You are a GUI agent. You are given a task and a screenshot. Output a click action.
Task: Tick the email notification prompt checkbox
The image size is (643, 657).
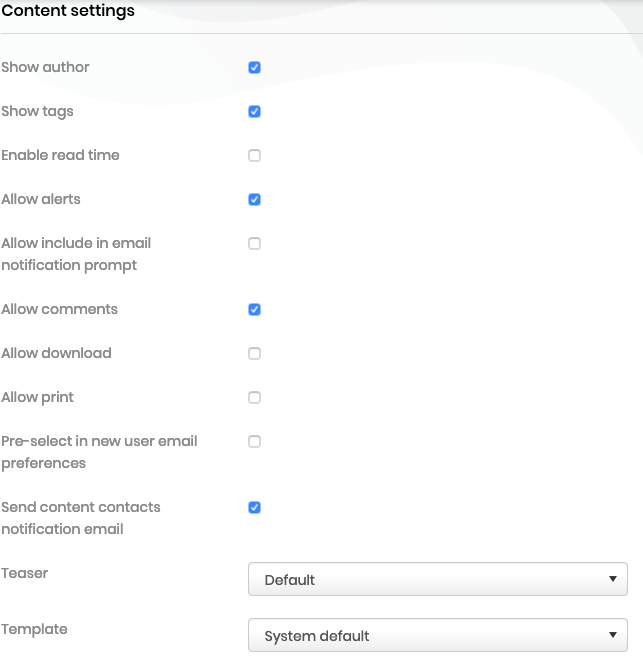(x=255, y=244)
